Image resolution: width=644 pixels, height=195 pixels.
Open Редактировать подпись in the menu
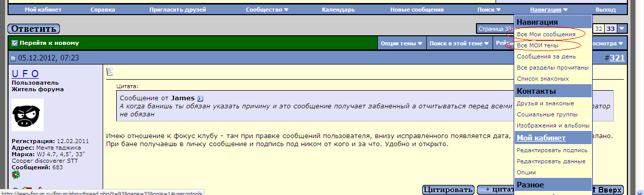pyautogui.click(x=552, y=150)
